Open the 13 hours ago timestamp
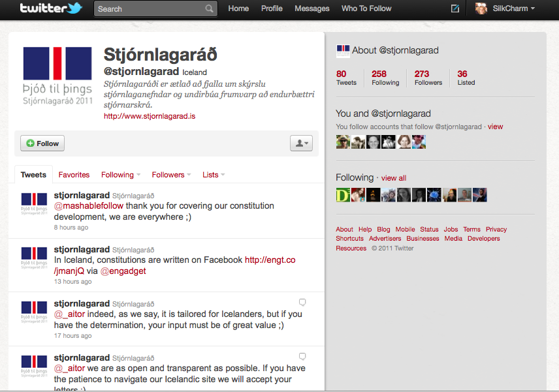The height and width of the screenshot is (392, 559). pos(72,282)
